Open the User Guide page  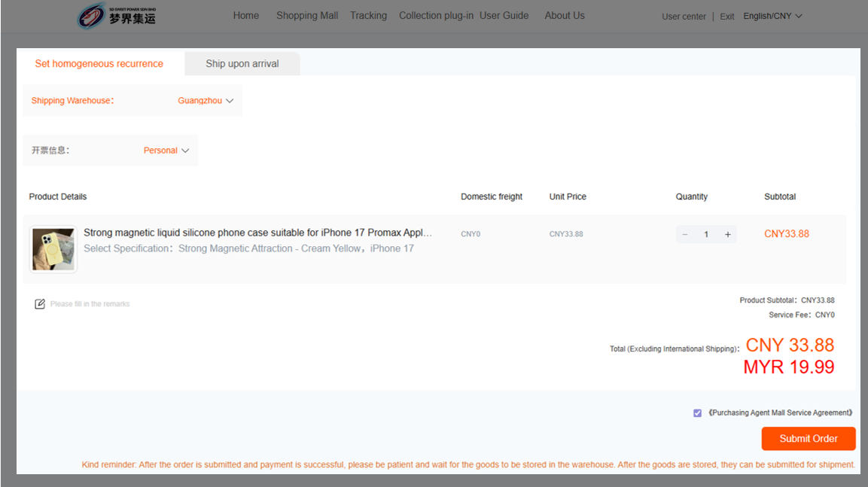pyautogui.click(x=504, y=16)
